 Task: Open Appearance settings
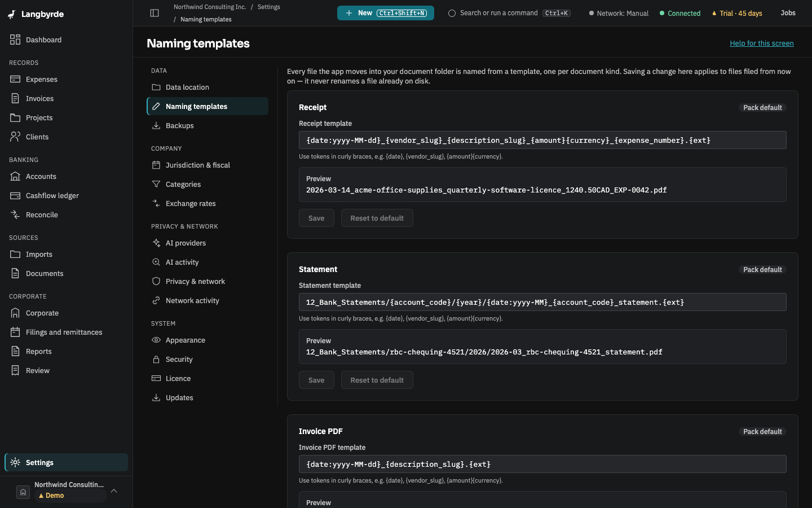(208, 340)
